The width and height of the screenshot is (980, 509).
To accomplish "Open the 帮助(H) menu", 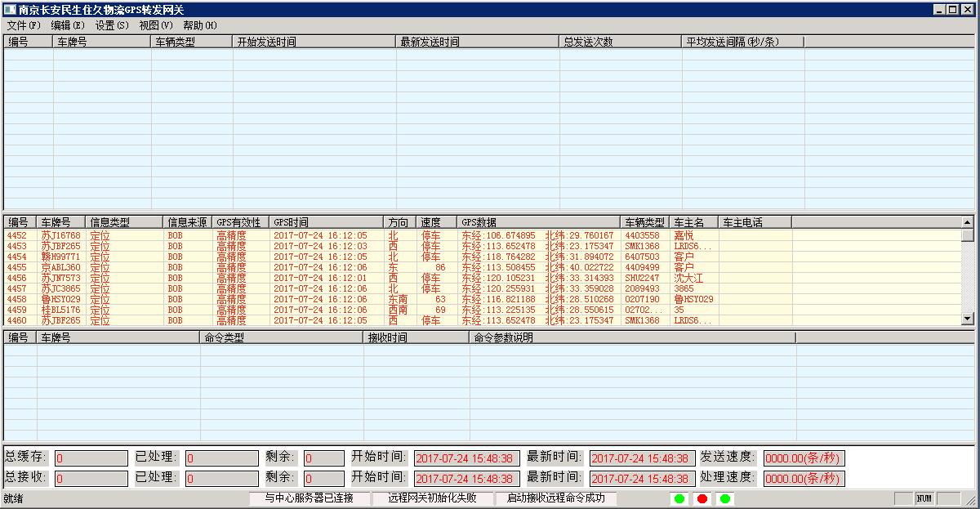I will [200, 25].
